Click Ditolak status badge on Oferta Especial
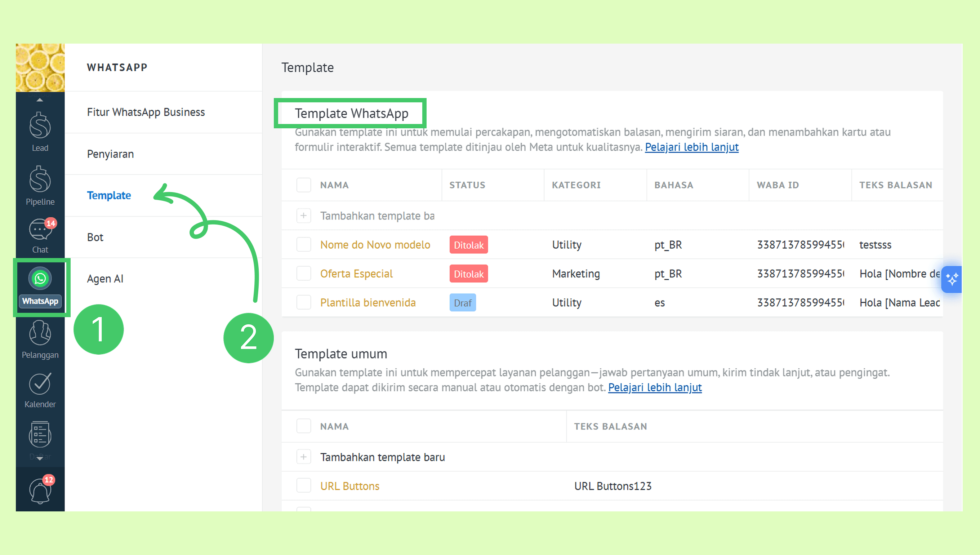 [468, 274]
